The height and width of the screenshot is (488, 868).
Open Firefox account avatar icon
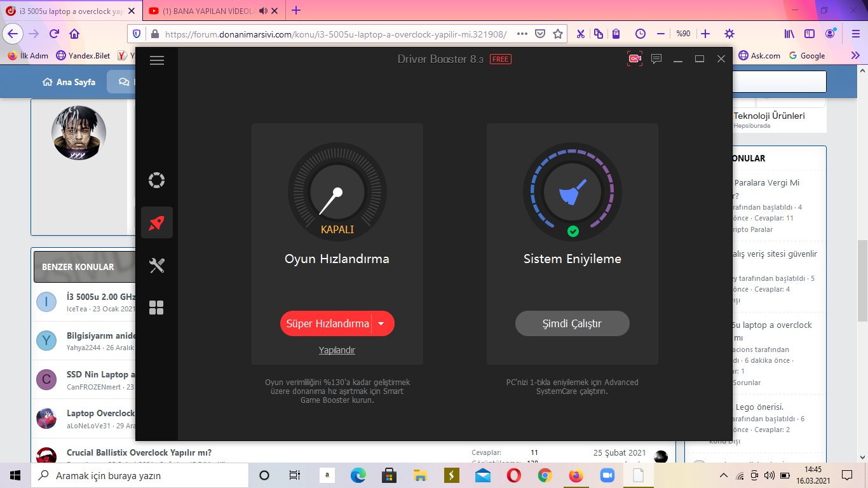[831, 34]
